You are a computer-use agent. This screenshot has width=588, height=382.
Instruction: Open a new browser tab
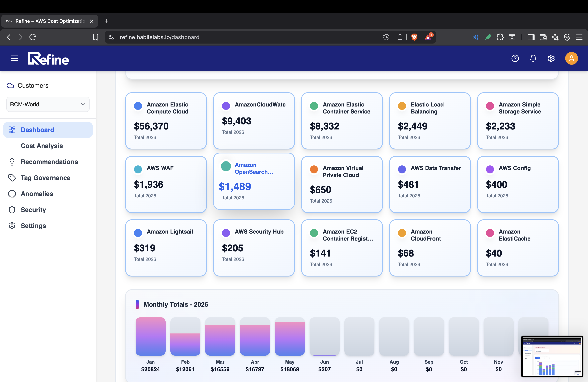pyautogui.click(x=106, y=21)
